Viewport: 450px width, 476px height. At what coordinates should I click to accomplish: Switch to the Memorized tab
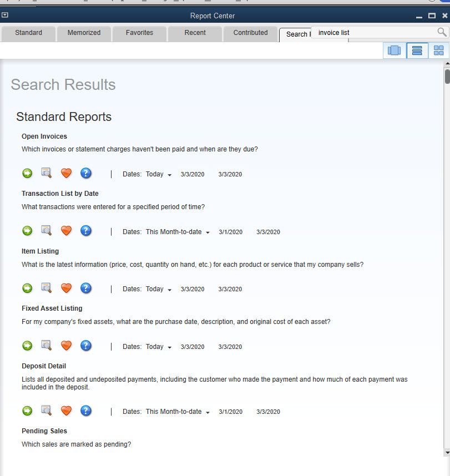click(84, 33)
